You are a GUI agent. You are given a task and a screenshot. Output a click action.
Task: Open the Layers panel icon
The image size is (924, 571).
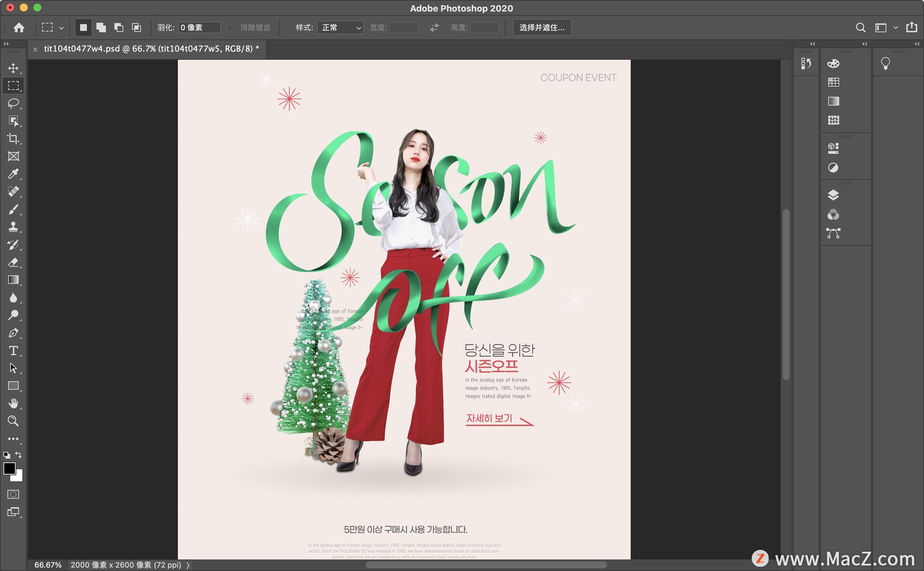click(x=833, y=195)
